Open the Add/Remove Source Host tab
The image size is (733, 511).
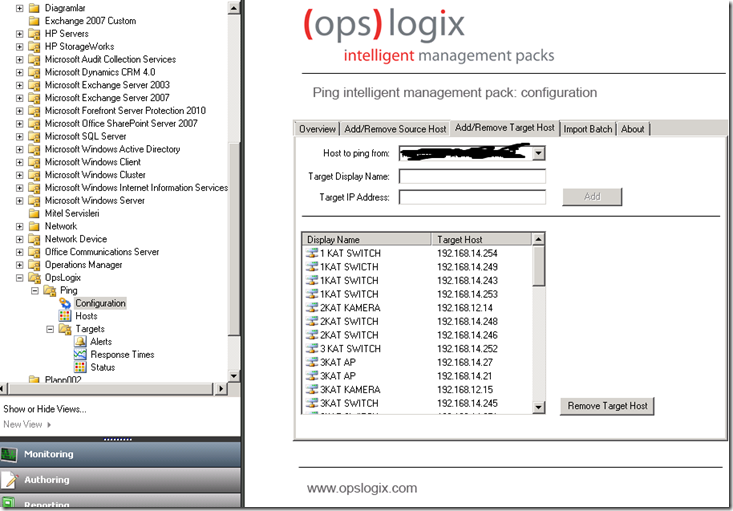[395, 129]
